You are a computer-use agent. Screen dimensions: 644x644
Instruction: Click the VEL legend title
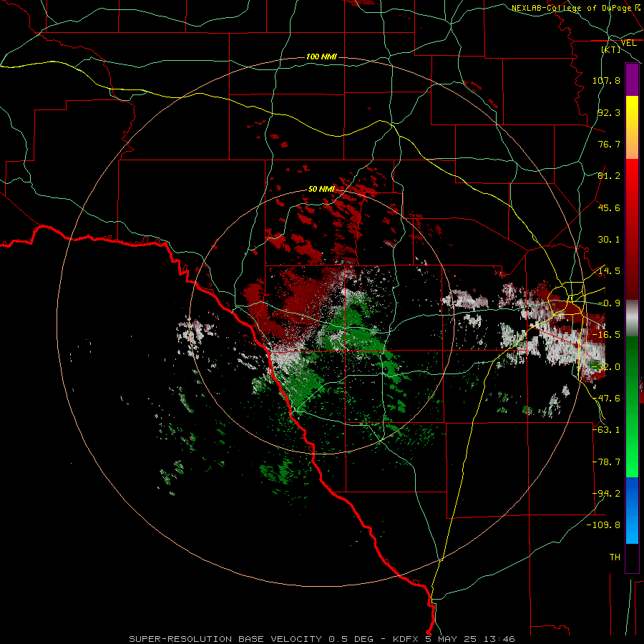[628, 43]
